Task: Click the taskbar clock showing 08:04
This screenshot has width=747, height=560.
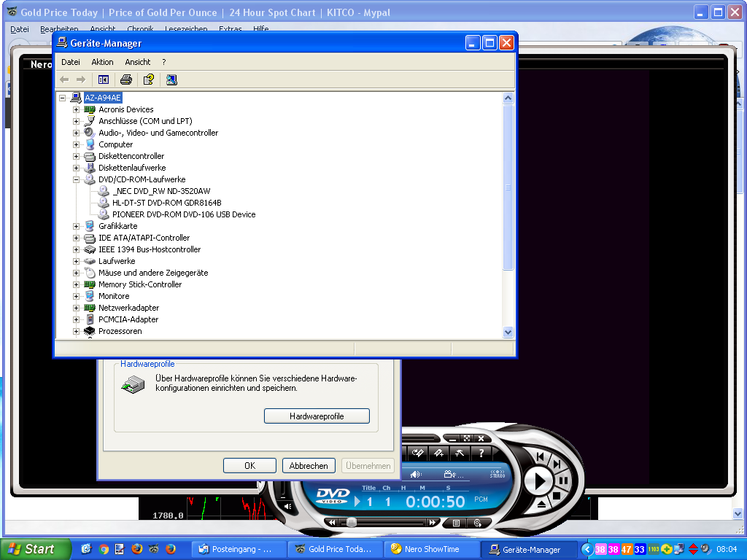Action: (x=727, y=549)
